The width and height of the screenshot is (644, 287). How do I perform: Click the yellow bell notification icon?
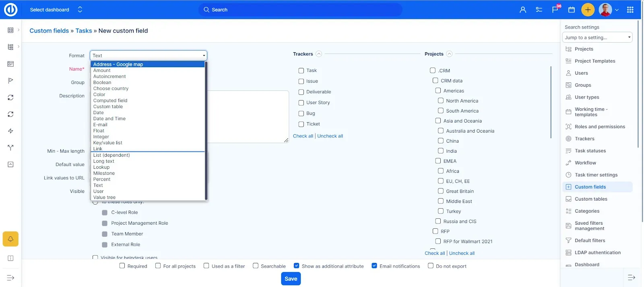(10, 239)
